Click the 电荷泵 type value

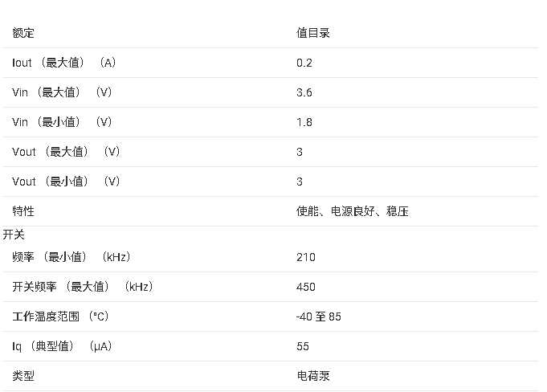[x=313, y=376]
